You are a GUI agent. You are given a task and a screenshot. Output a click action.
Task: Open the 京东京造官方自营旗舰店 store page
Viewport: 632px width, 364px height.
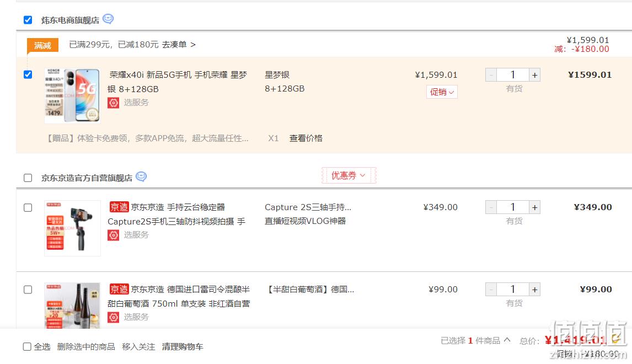click(x=87, y=178)
